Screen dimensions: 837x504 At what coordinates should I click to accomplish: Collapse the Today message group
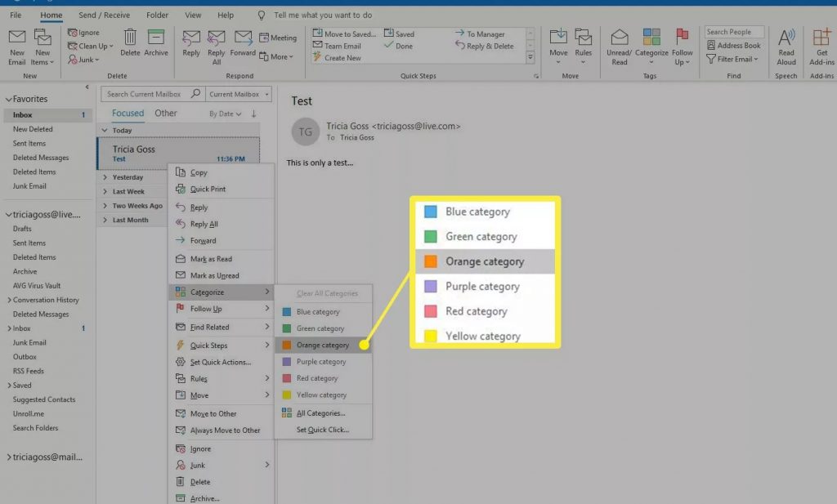pyautogui.click(x=106, y=130)
